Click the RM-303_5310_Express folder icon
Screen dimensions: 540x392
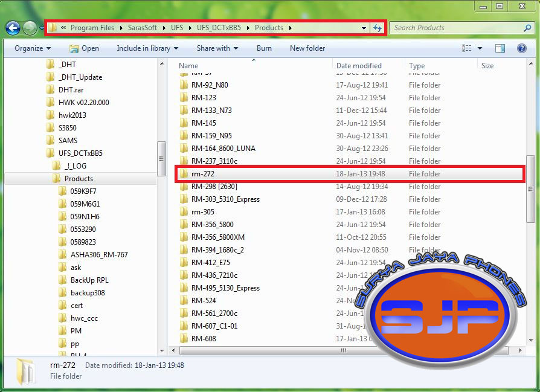click(x=184, y=199)
